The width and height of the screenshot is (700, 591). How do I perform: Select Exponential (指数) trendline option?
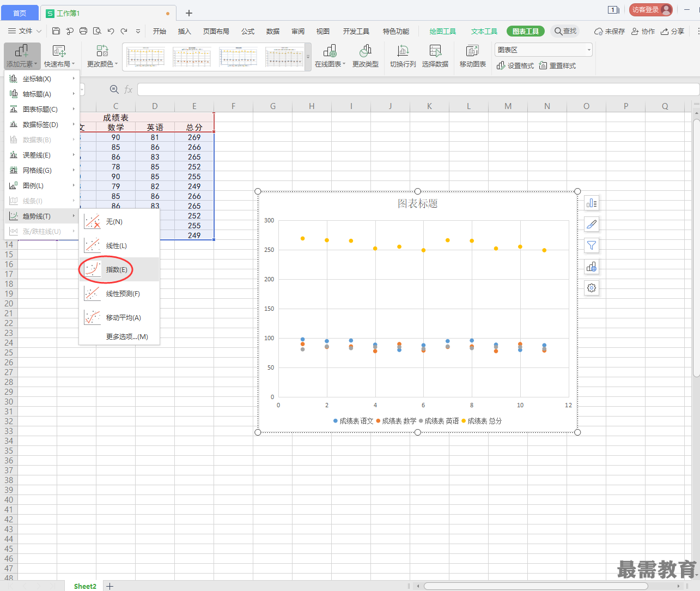tap(119, 269)
